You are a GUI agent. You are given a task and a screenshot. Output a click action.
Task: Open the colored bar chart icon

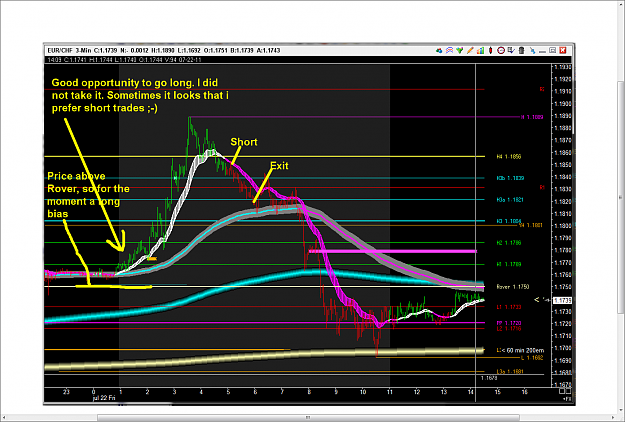point(480,51)
